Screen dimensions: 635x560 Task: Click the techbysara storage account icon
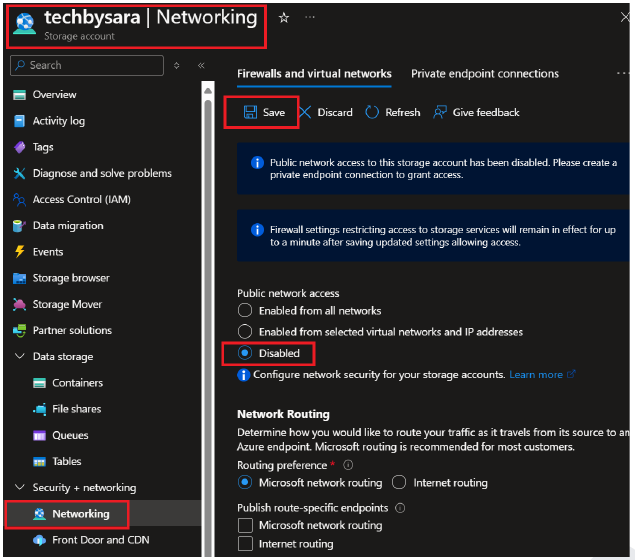pyautogui.click(x=24, y=23)
